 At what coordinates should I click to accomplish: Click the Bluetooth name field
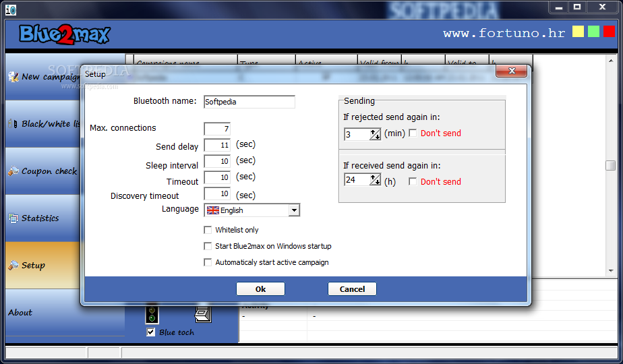[x=249, y=102]
